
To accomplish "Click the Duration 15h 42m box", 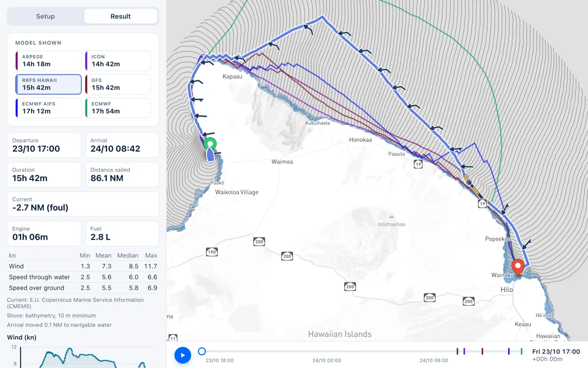I will click(44, 174).
